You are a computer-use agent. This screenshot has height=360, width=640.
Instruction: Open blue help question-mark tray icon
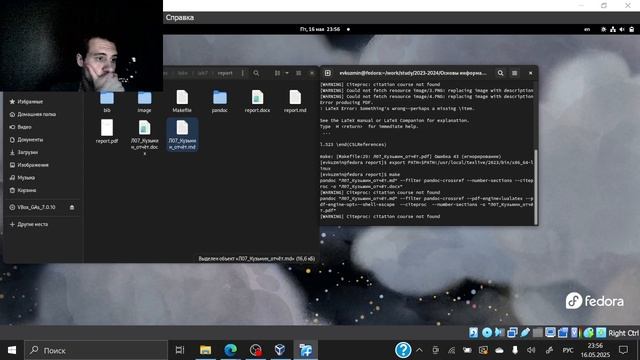tap(403, 350)
